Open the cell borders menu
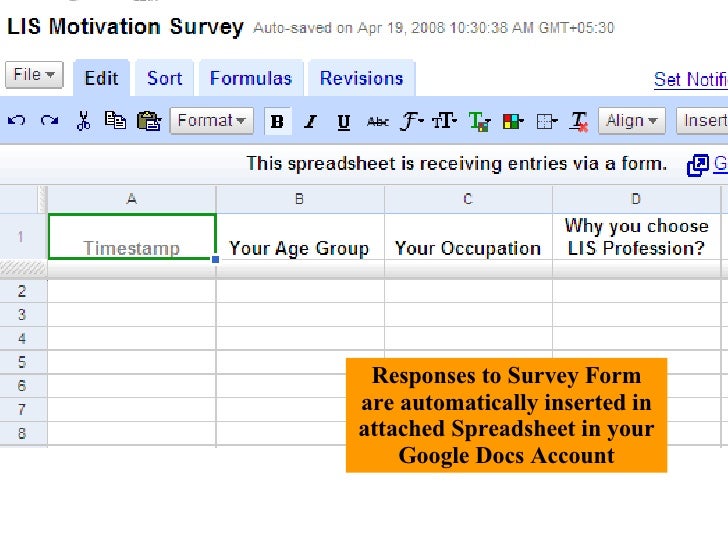Screen dimensions: 728x546 point(546,122)
